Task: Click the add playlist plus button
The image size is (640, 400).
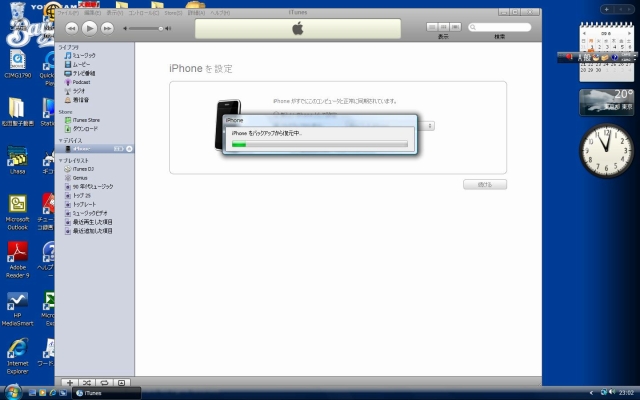Action: pyautogui.click(x=70, y=382)
